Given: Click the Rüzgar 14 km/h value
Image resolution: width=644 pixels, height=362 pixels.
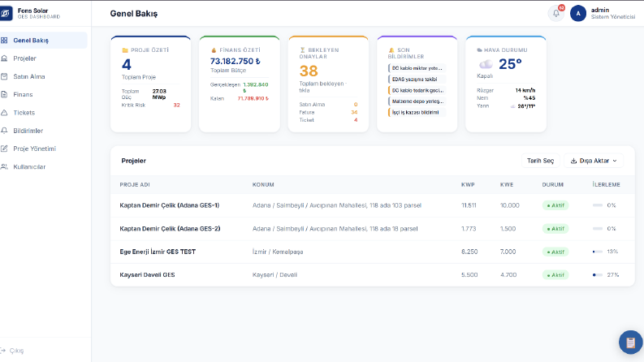Looking at the screenshot, I should [525, 90].
